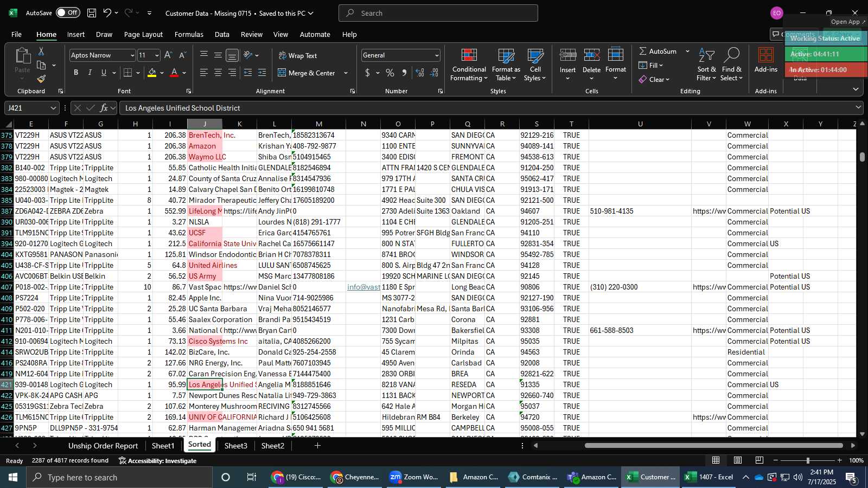Click the red font color button
Screen dimensions: 868x488
174,73
